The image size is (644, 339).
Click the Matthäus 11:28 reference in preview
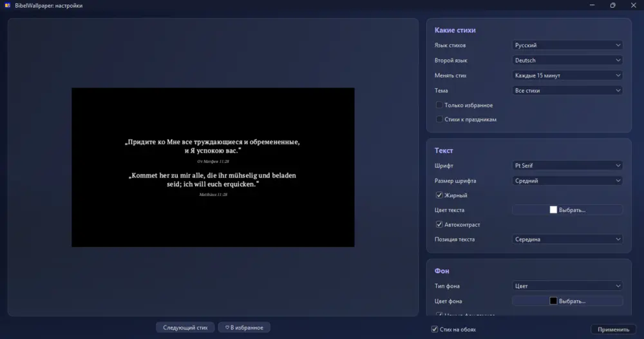213,195
